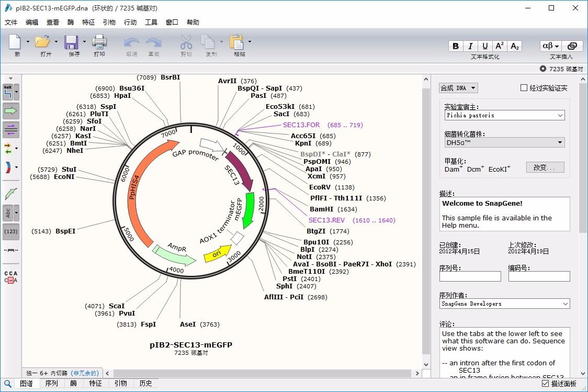Toggle Abc feature labels icon
The height and width of the screenshot is (392, 588).
coord(8,212)
